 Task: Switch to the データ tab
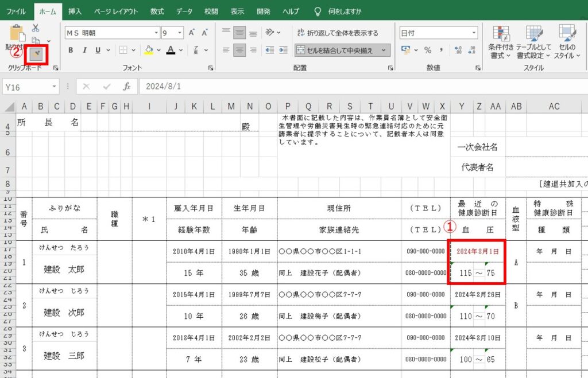184,11
